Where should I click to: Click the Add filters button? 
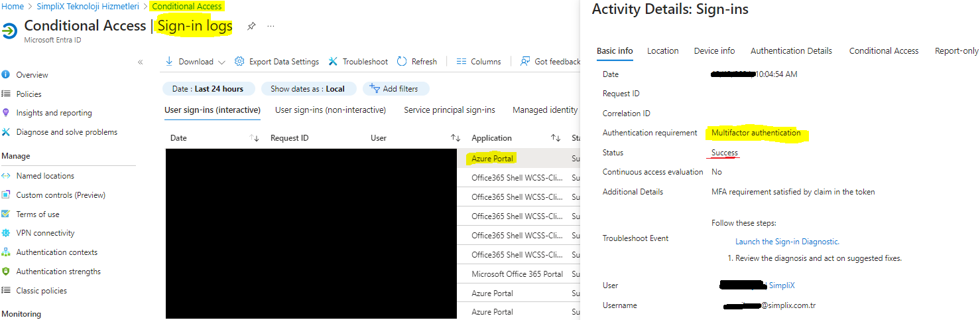394,89
